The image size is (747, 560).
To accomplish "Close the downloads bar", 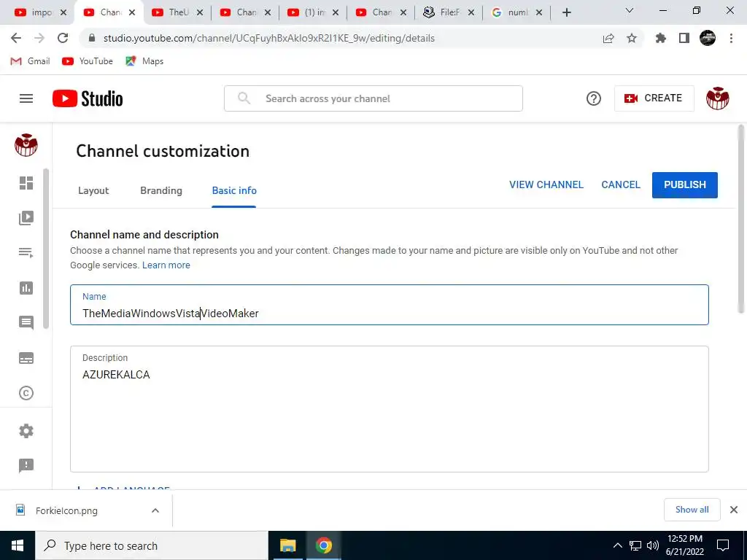I will tap(734, 510).
